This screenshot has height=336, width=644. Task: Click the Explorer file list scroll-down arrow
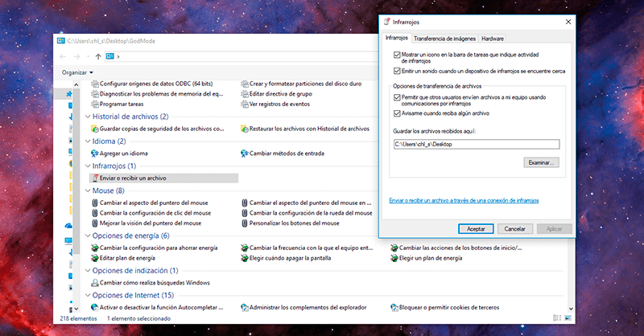click(x=571, y=309)
